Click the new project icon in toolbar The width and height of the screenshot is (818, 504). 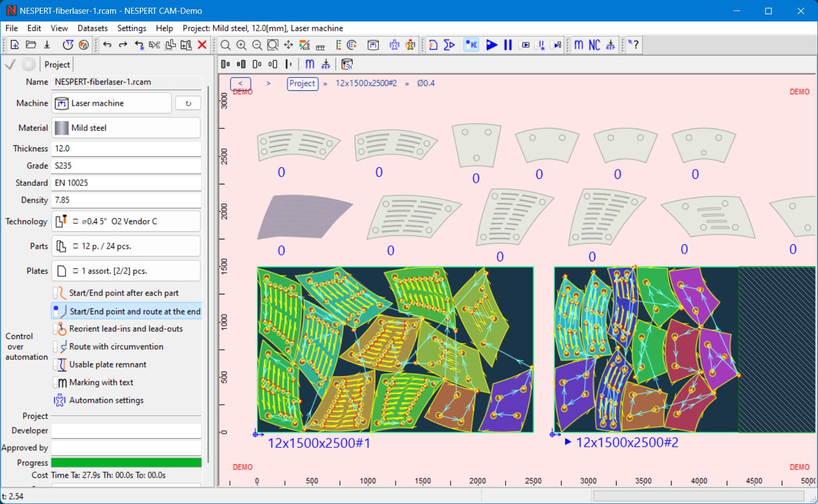[14, 45]
